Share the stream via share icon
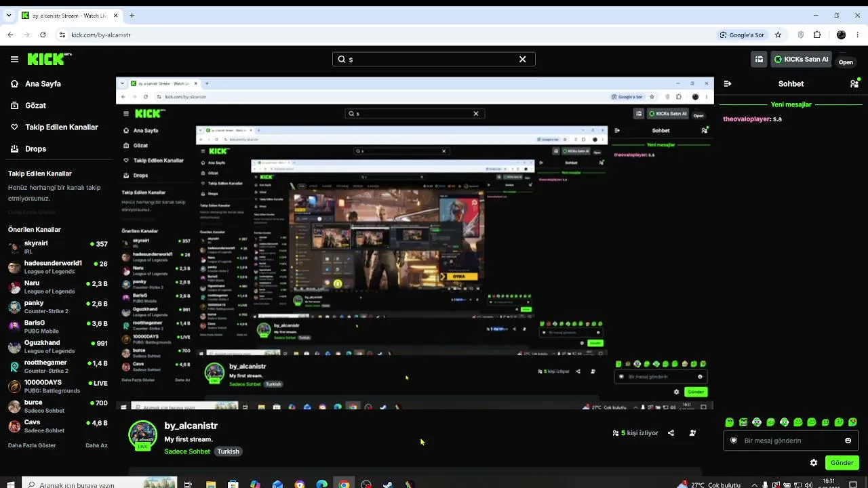Viewport: 868px width, 488px height. pyautogui.click(x=671, y=433)
